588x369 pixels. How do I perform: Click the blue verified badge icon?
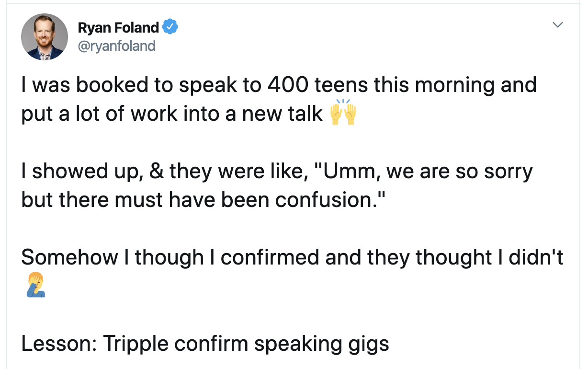[170, 28]
